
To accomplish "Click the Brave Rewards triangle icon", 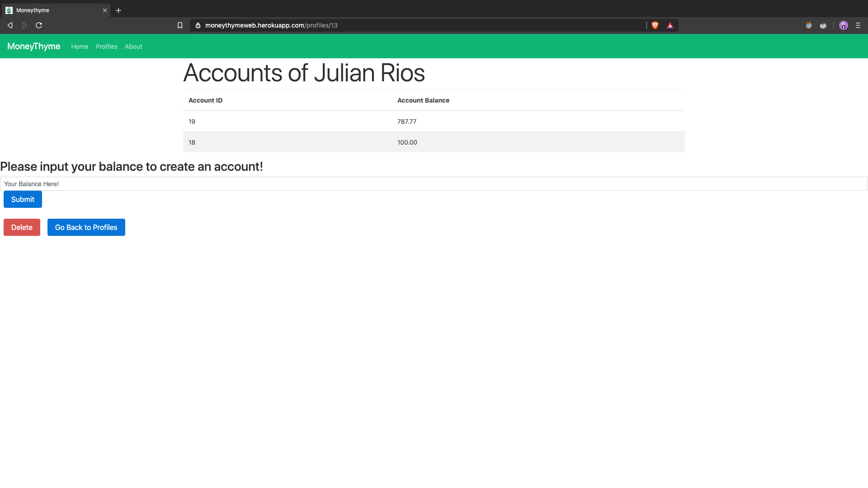I will point(670,25).
